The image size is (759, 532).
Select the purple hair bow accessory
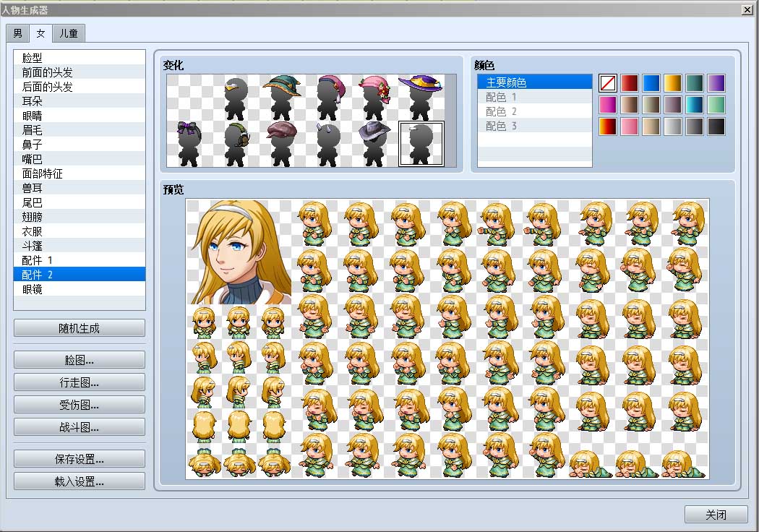pos(189,145)
